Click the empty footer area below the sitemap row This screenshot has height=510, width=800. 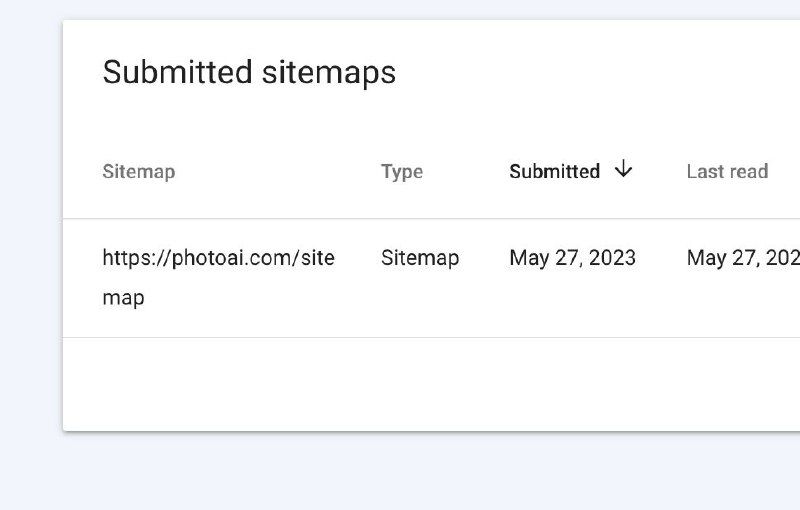400,384
